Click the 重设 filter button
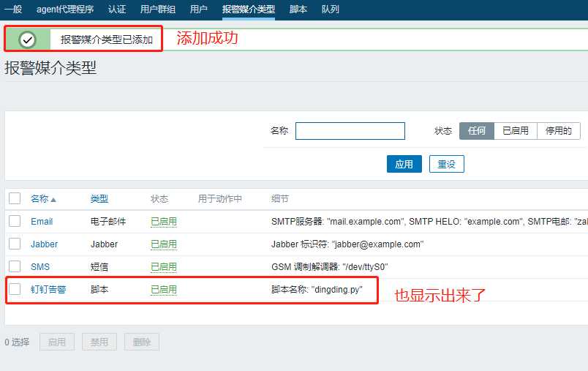Viewport: 588px width, 371px height. [x=447, y=164]
